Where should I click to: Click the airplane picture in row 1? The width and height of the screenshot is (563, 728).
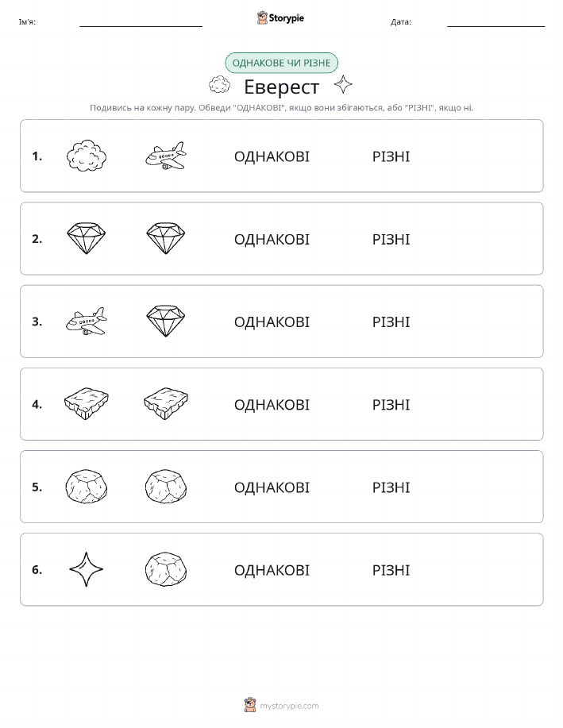(x=166, y=156)
